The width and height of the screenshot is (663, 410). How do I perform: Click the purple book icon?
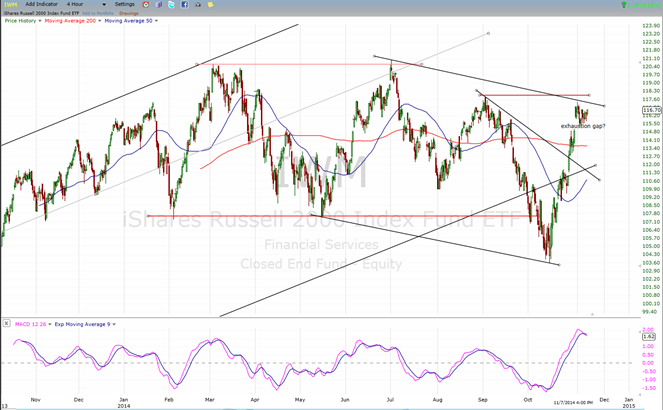click(x=159, y=5)
